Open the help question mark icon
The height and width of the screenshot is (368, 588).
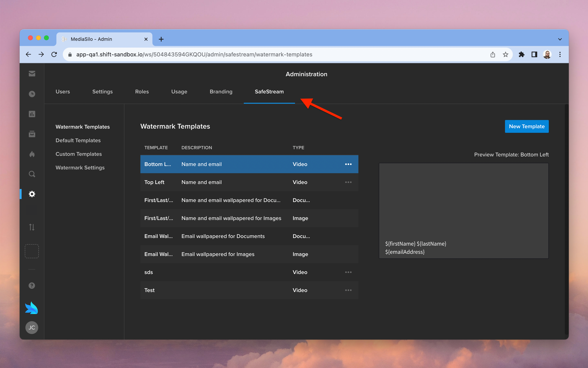pyautogui.click(x=32, y=285)
